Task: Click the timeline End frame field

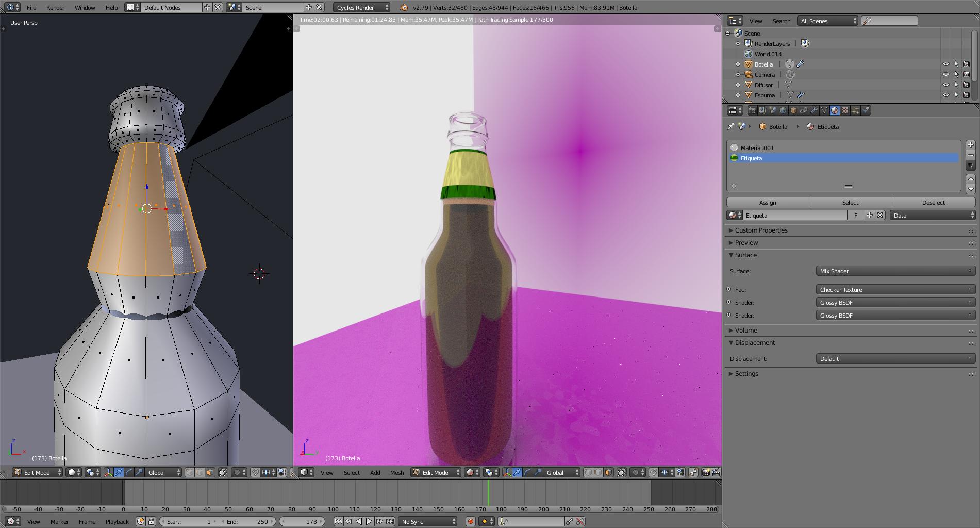Action: coord(247,522)
